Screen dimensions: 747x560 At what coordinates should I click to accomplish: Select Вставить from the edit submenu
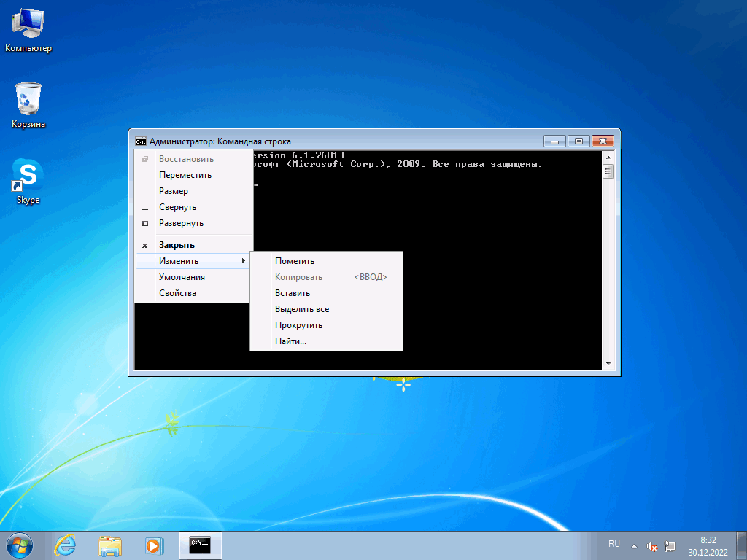point(293,293)
